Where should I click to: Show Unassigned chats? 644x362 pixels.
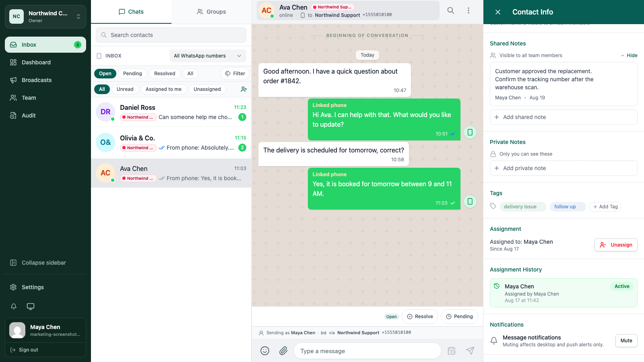coord(207,89)
